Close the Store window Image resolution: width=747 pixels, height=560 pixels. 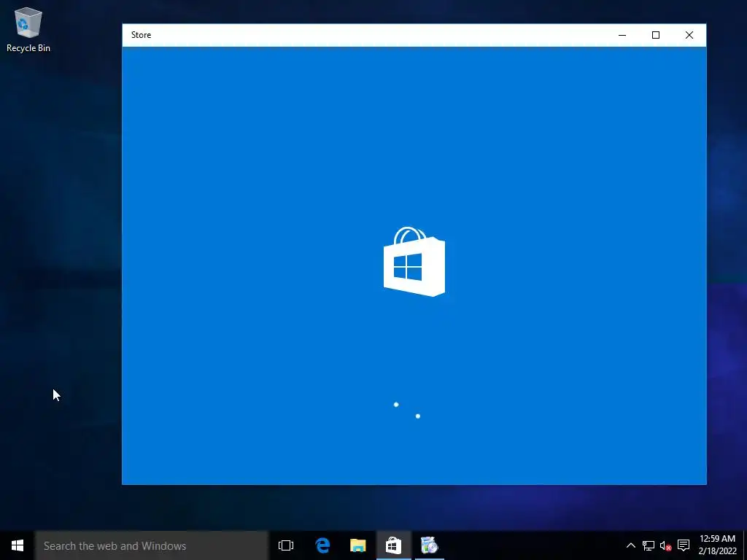(x=689, y=35)
